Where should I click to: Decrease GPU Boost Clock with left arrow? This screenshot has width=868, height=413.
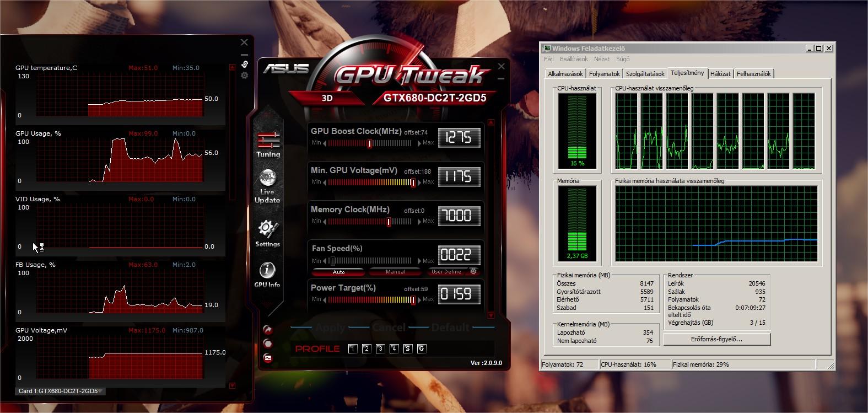point(325,143)
